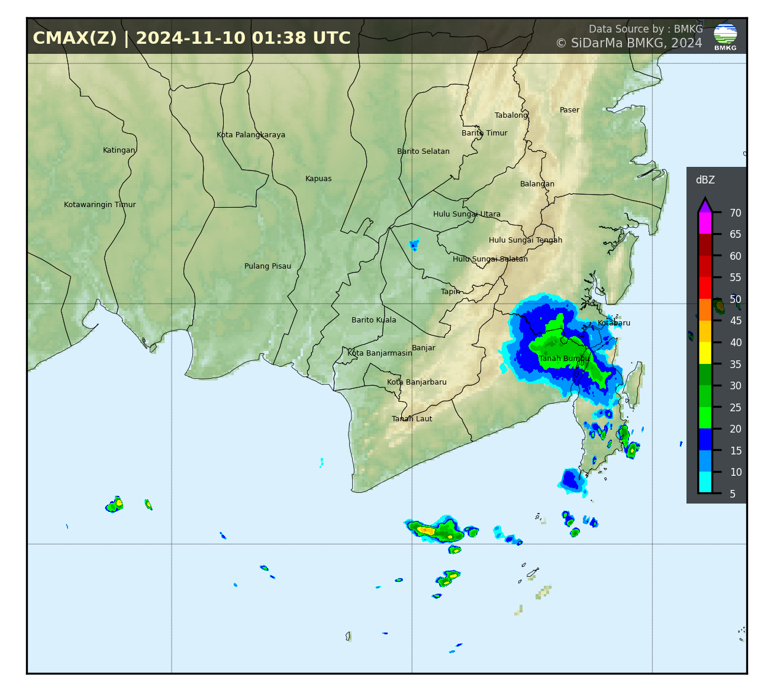
Task: Click the Katingan region label
Action: tap(119, 150)
